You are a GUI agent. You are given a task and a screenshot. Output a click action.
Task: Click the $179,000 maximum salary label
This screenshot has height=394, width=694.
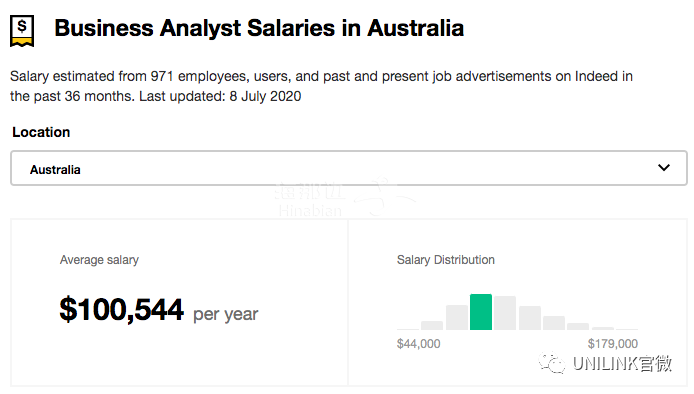(613, 344)
